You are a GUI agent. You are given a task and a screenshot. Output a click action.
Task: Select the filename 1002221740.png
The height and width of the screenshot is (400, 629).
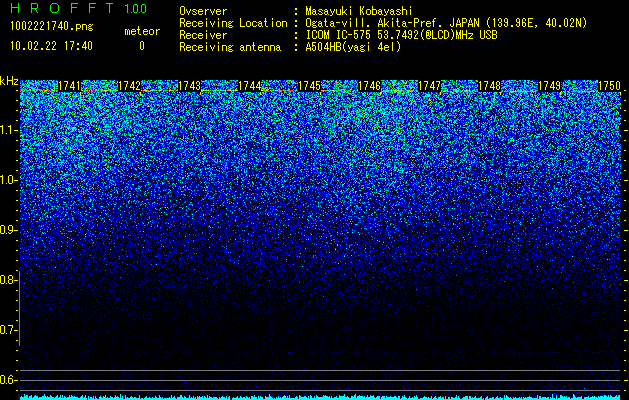(x=52, y=27)
